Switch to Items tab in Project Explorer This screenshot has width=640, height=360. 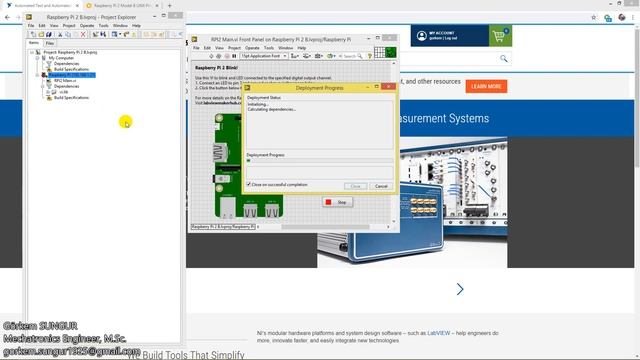(x=34, y=43)
